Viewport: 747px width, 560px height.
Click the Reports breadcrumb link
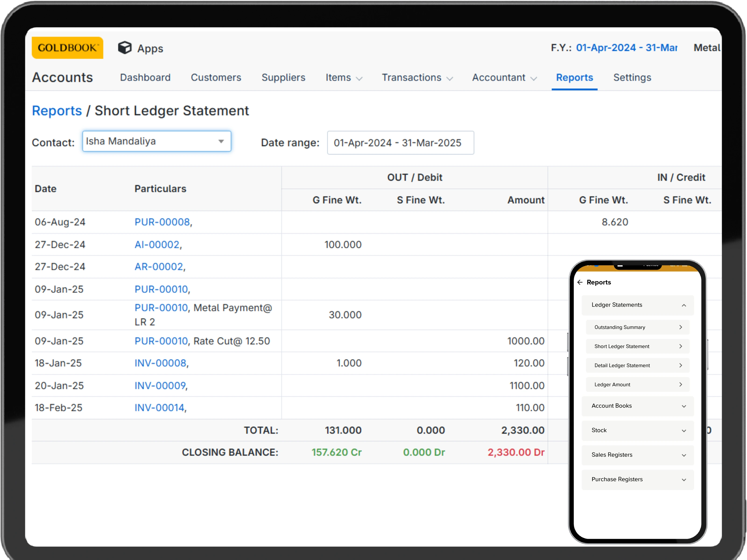57,111
